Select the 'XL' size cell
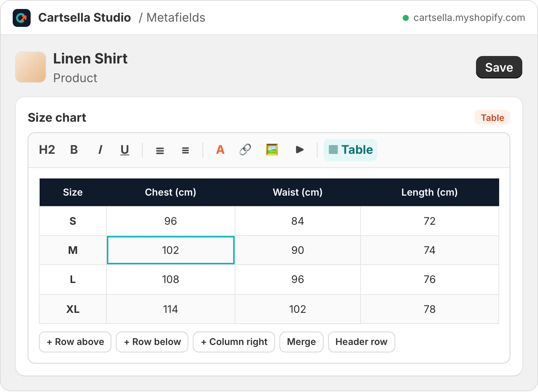Viewport: 538px width, 392px height. pyautogui.click(x=73, y=309)
